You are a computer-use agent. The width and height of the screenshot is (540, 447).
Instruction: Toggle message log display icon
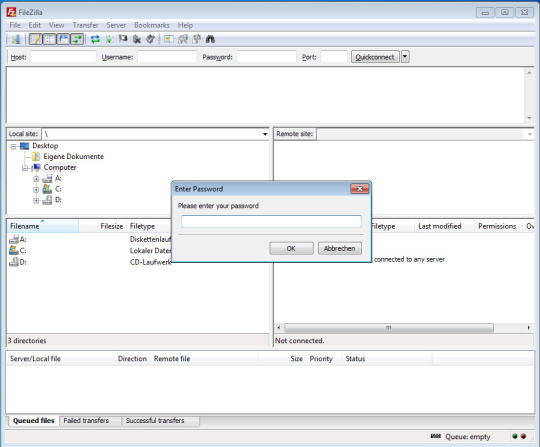click(36, 39)
